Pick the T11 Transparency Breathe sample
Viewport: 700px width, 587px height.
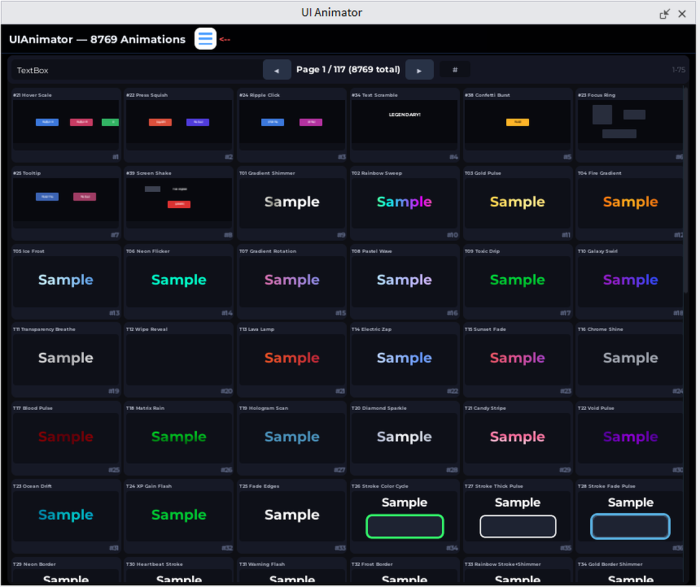click(66, 358)
